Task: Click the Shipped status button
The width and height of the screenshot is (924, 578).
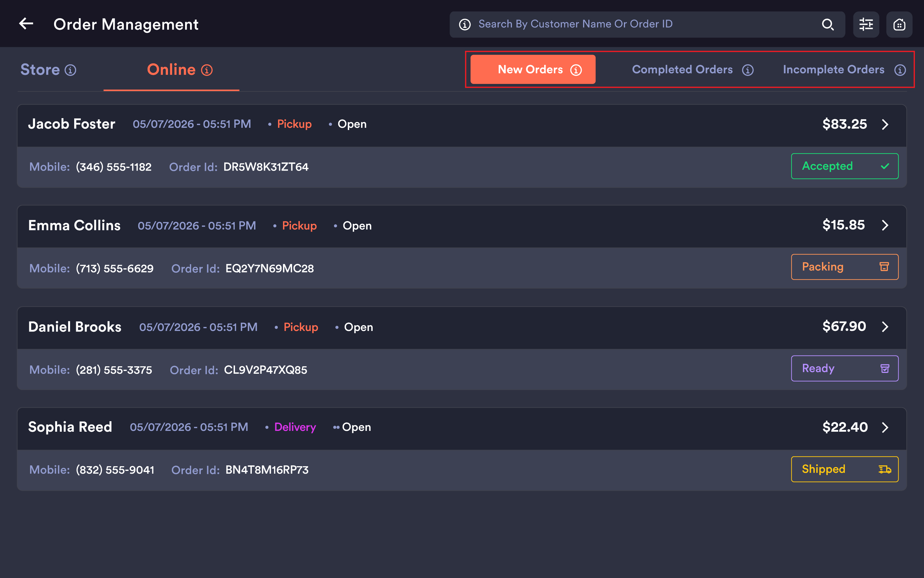Action: 845,469
